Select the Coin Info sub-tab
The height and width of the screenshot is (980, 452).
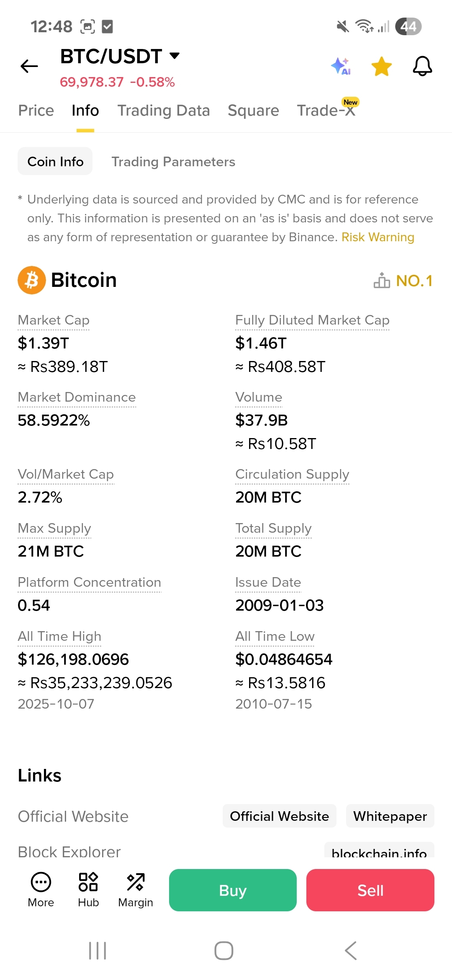[55, 162]
